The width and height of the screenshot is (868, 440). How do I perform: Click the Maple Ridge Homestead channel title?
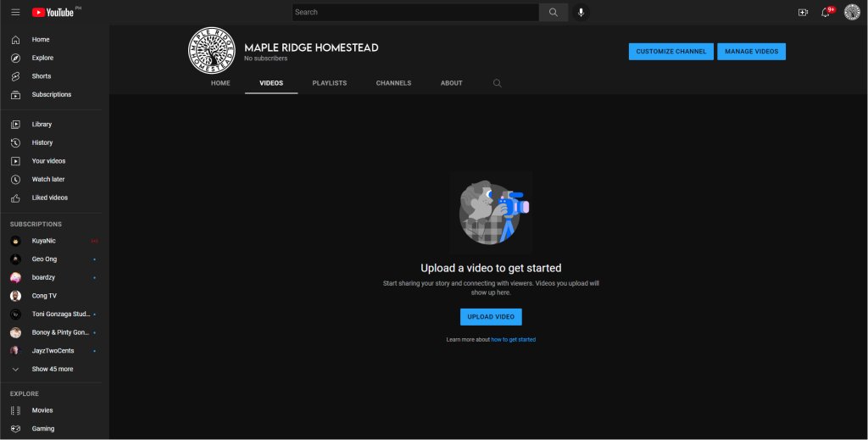(311, 47)
